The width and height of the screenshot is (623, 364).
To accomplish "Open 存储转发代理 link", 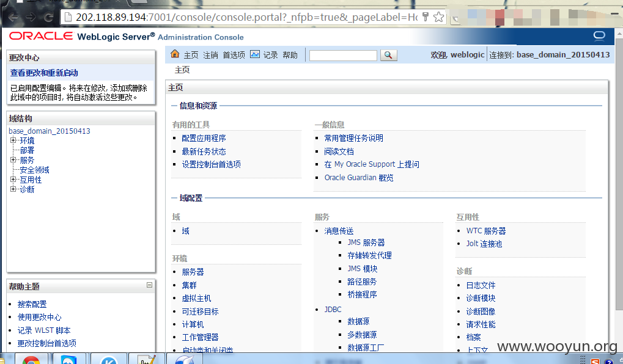I will tap(369, 256).
